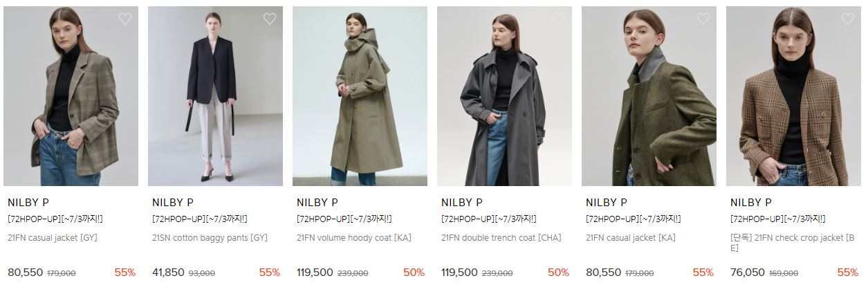Open the gray plaid casual jacket photo

71,96
